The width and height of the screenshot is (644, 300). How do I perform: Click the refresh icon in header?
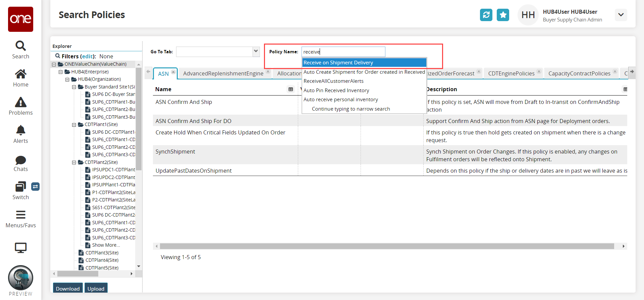[486, 15]
